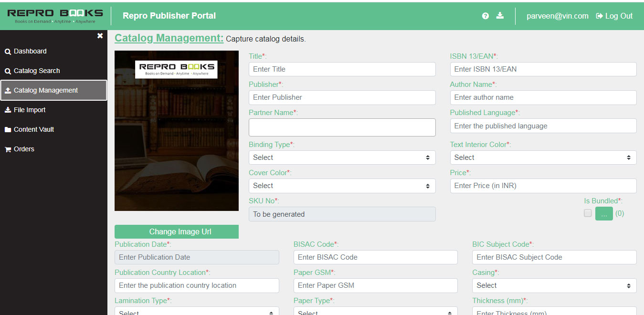Image resolution: width=644 pixels, height=315 pixels.
Task: Toggle the Is Bundled checkbox
Action: [588, 213]
